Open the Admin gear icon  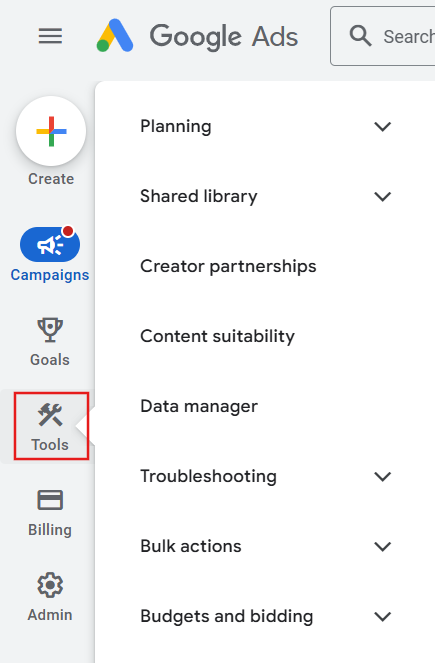[x=50, y=585]
